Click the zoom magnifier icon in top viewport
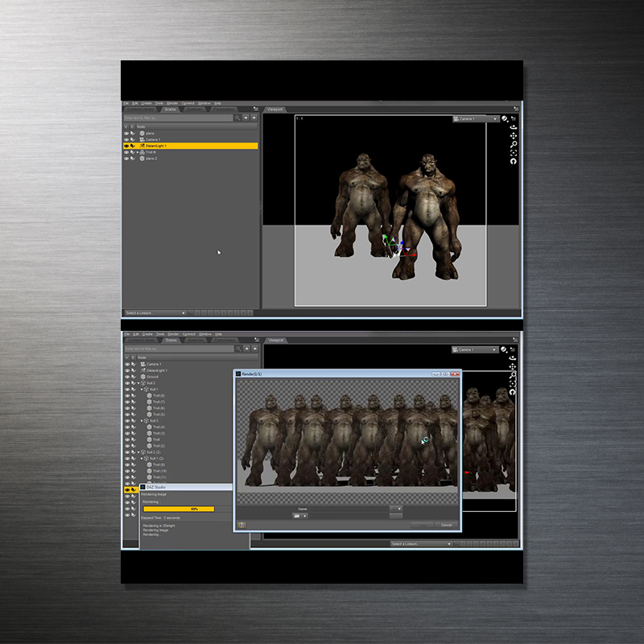 (513, 145)
